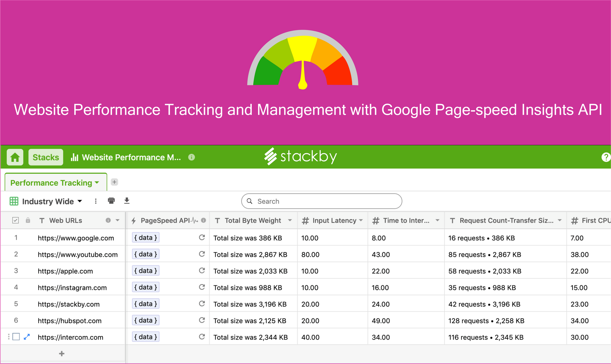Viewport: 611px width, 364px height.
Task: Click the info icon next to PageSpeed API header
Action: point(203,220)
